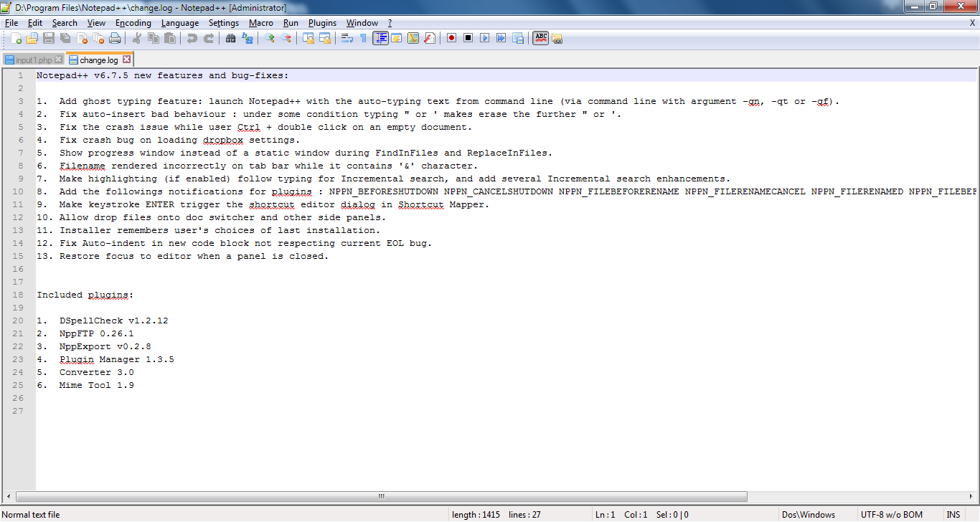Open the Language menu
Screen dimensions: 980x522
(180, 23)
